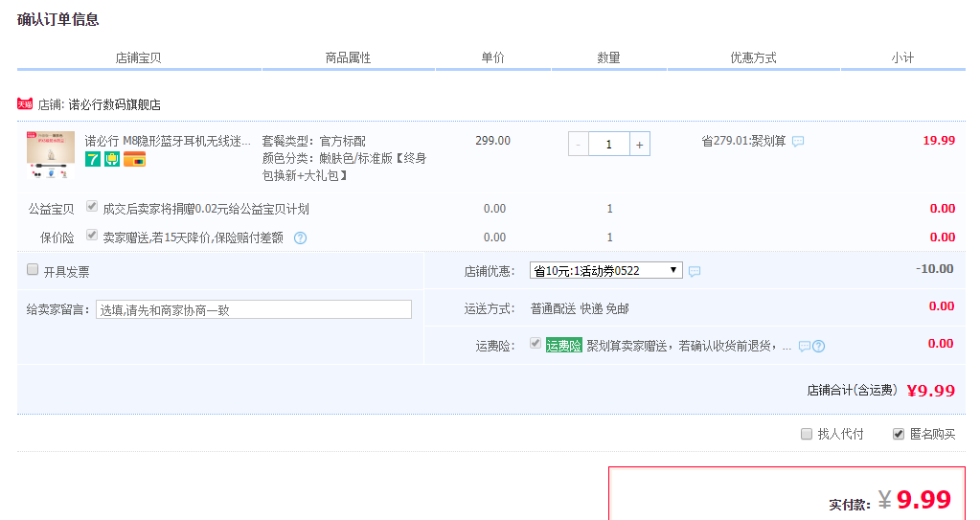Click the 成交后卖家将捐赠0.02元 donation text
This screenshot has width=980, height=520.
click(x=206, y=210)
